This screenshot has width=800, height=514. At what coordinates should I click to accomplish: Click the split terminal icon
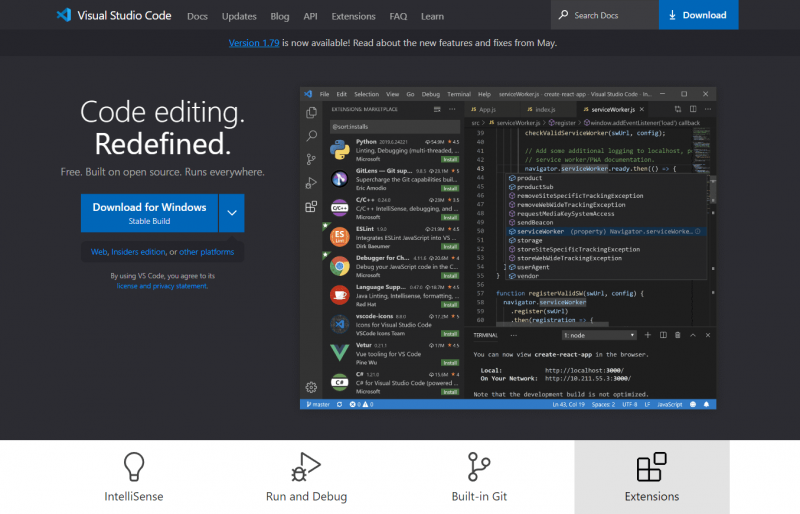coord(663,335)
